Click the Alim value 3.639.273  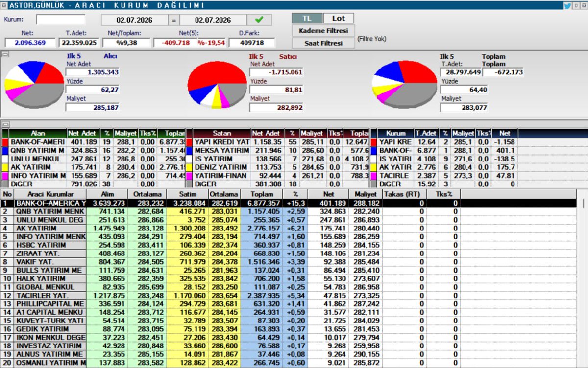[107, 203]
